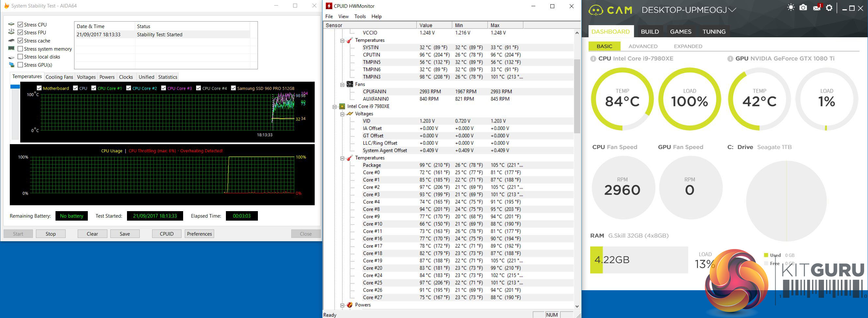Uncheck the Stress FPU option

pos(20,33)
